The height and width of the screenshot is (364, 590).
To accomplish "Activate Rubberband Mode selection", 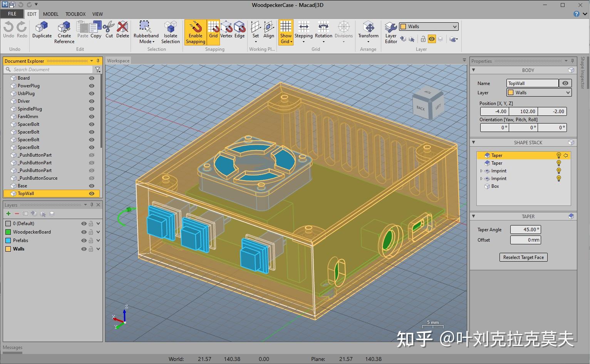I will 146,31.
